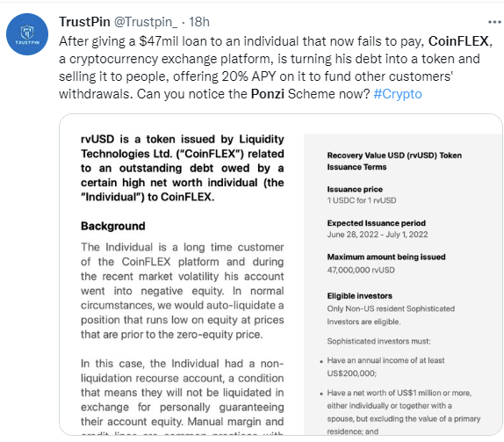Select the Eligible investors heading
The height and width of the screenshot is (442, 504).
point(360,295)
